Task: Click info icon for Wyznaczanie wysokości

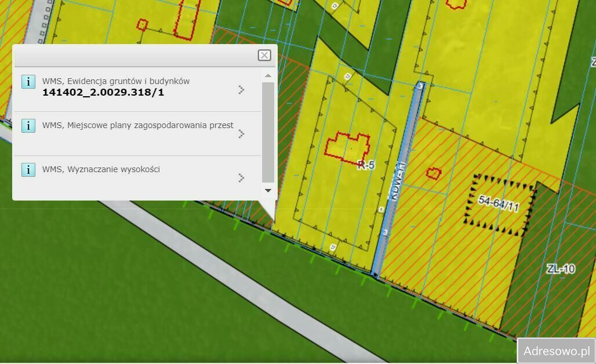Action: coord(28,169)
